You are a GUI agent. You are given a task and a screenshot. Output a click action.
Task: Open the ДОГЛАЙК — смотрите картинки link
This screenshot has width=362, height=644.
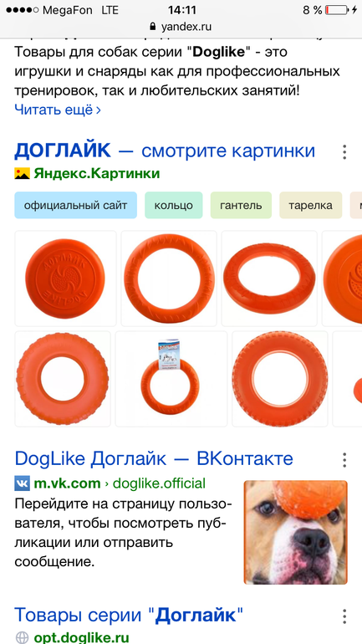click(x=165, y=151)
